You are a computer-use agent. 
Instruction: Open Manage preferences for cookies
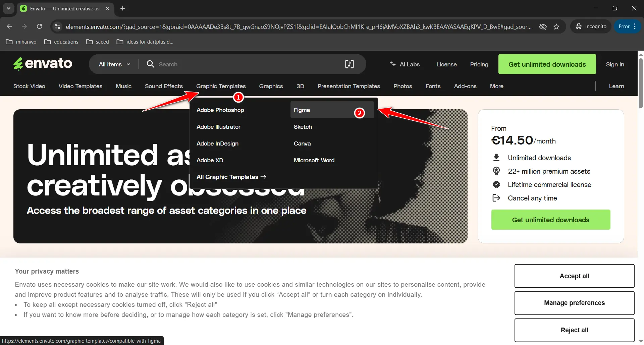coord(574,303)
